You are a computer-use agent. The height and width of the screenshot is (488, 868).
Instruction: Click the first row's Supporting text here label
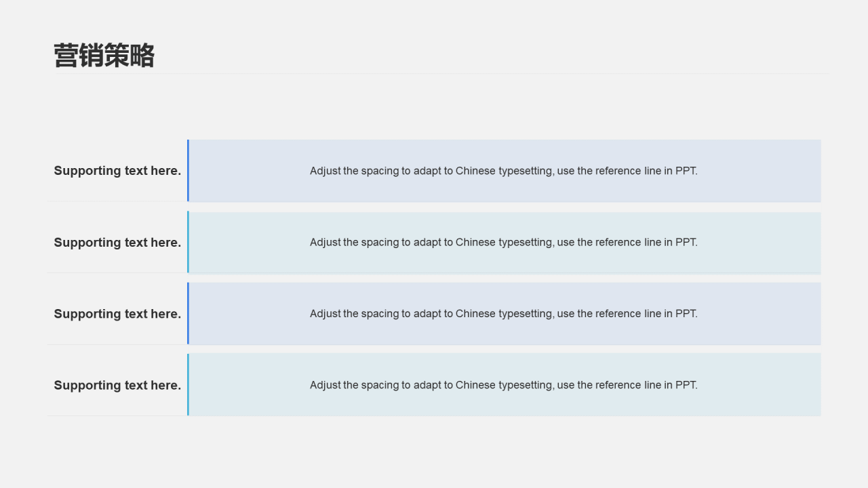117,171
